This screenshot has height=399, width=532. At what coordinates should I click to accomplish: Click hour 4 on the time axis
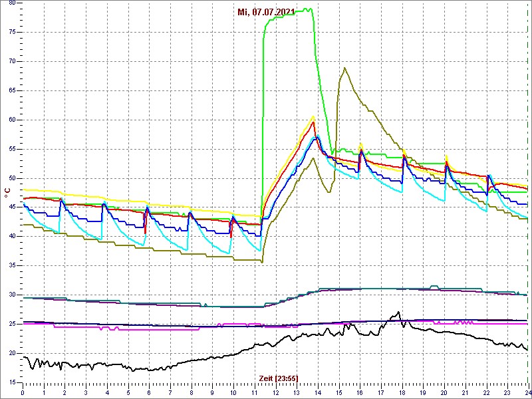click(x=107, y=392)
